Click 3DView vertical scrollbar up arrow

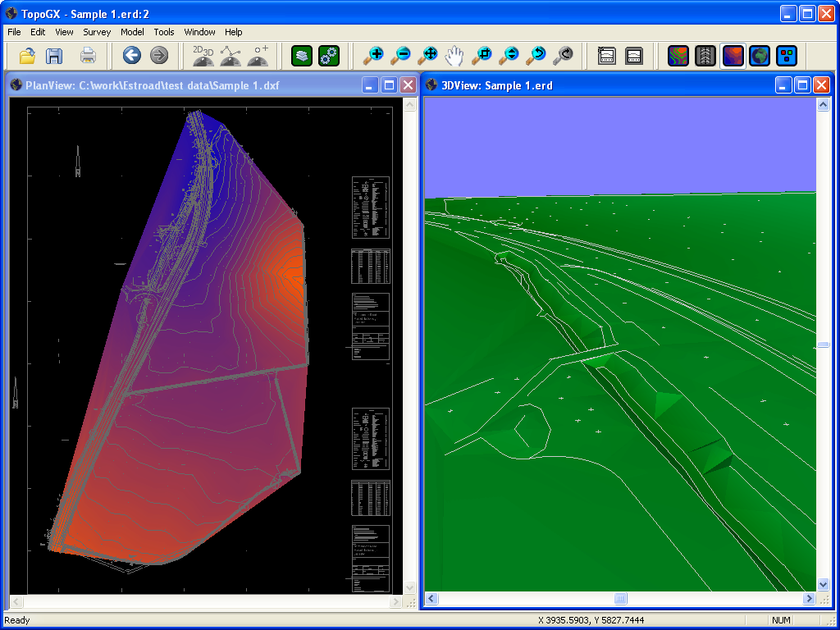coord(824,104)
